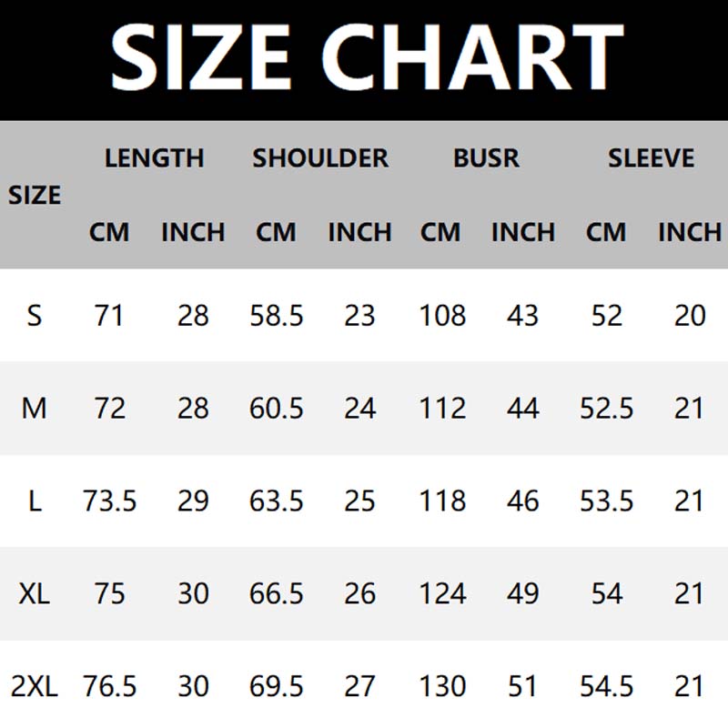Click the 58.5 shoulder CM value
The height and width of the screenshot is (728, 728).
point(277,316)
